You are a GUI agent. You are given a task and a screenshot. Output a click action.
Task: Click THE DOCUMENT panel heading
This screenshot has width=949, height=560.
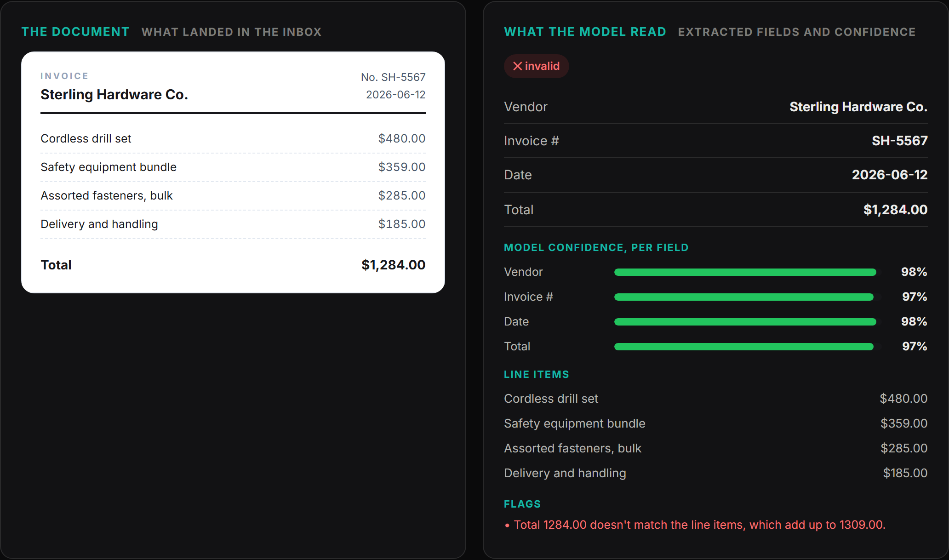[x=75, y=32]
